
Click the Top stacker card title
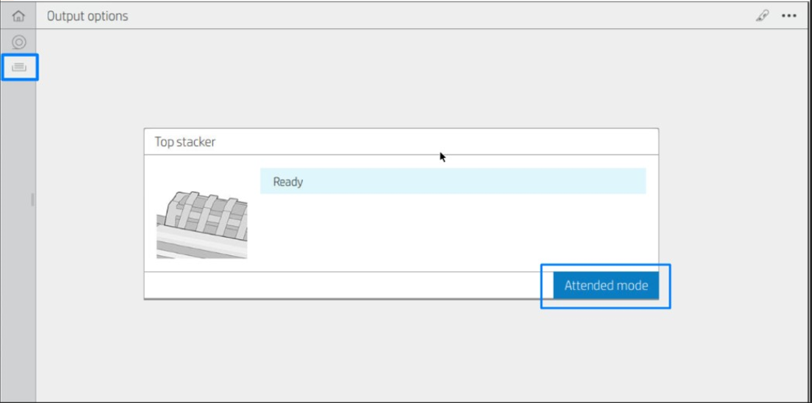tap(185, 142)
